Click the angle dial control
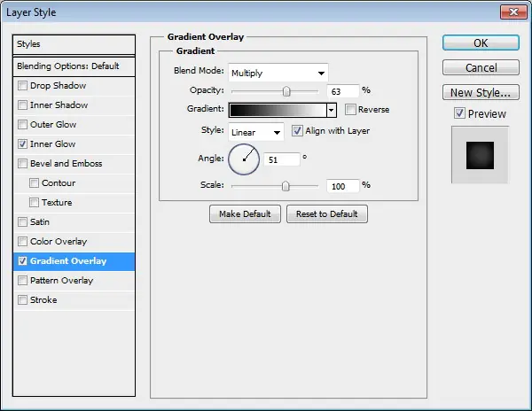The image size is (532, 411). [x=244, y=159]
